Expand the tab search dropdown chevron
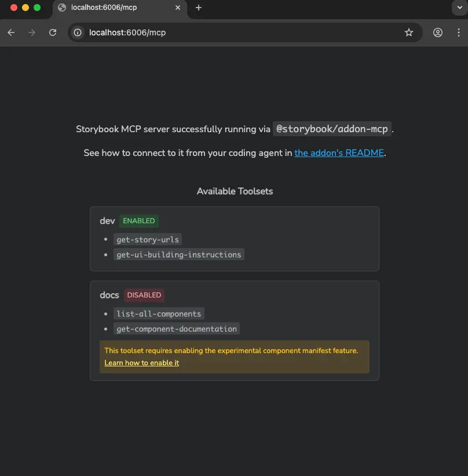Screen dimensions: 468x476 tap(460, 8)
